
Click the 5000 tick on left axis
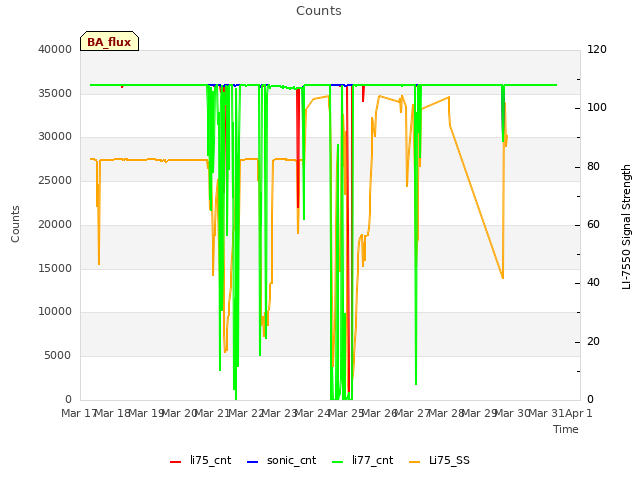58,356
